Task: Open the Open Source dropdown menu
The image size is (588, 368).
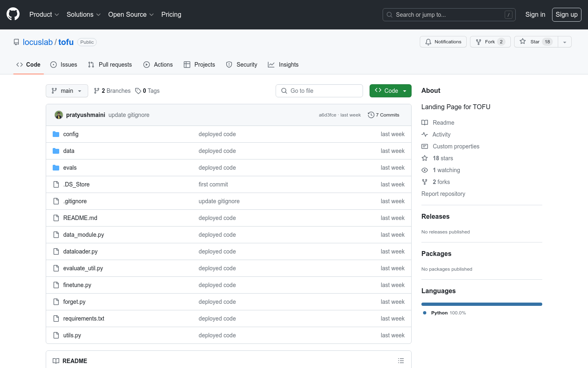Action: pyautogui.click(x=131, y=14)
